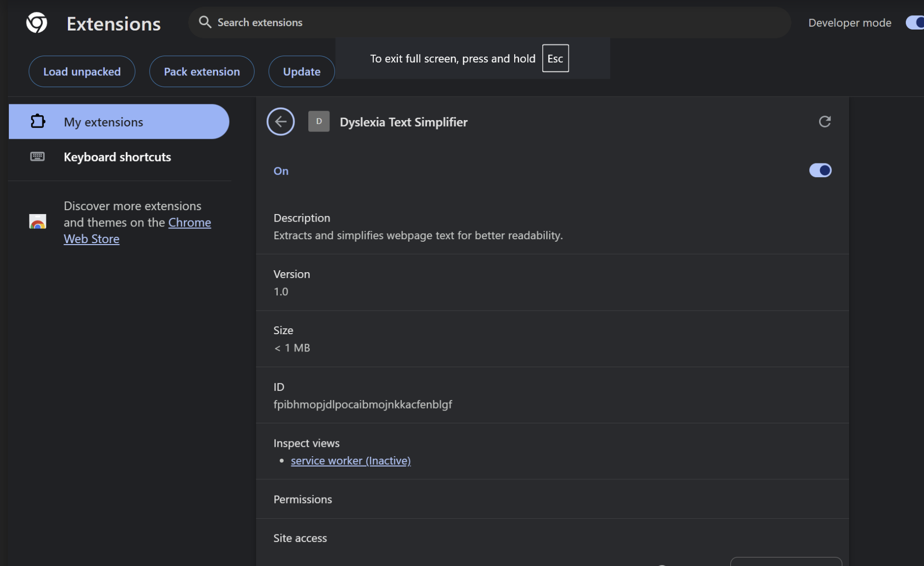The width and height of the screenshot is (924, 566).
Task: Click the Load unpacked button
Action: point(82,72)
